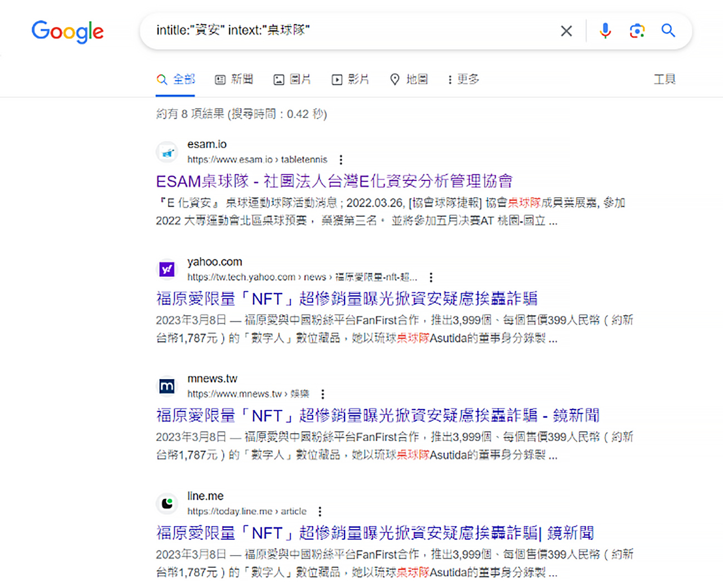
Task: Open options menu for yahoo.com result
Action: (x=431, y=277)
